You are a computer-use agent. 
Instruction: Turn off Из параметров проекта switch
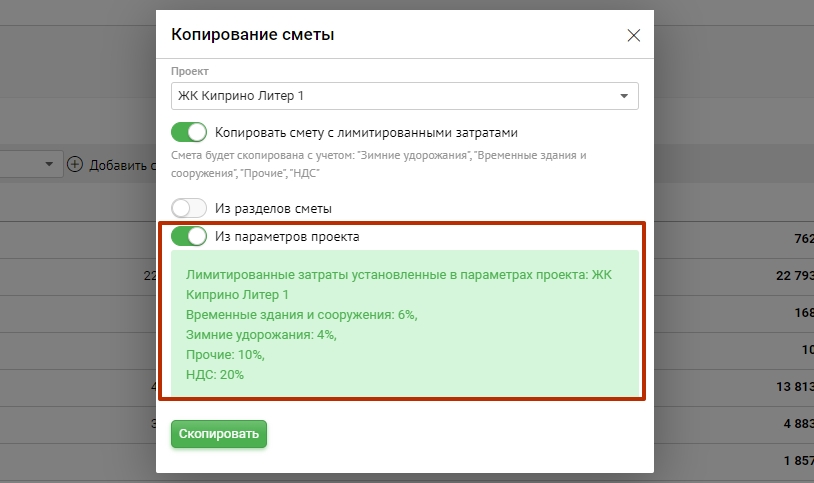189,237
